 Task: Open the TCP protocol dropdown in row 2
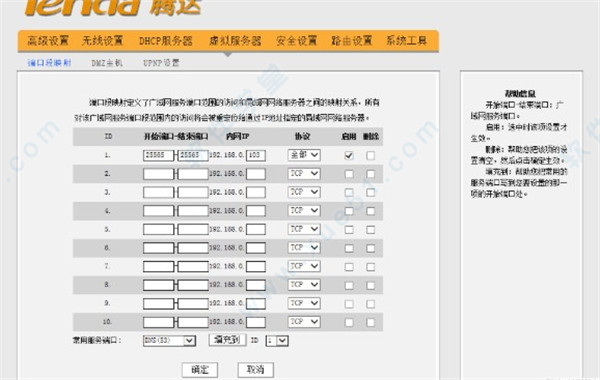click(x=304, y=174)
